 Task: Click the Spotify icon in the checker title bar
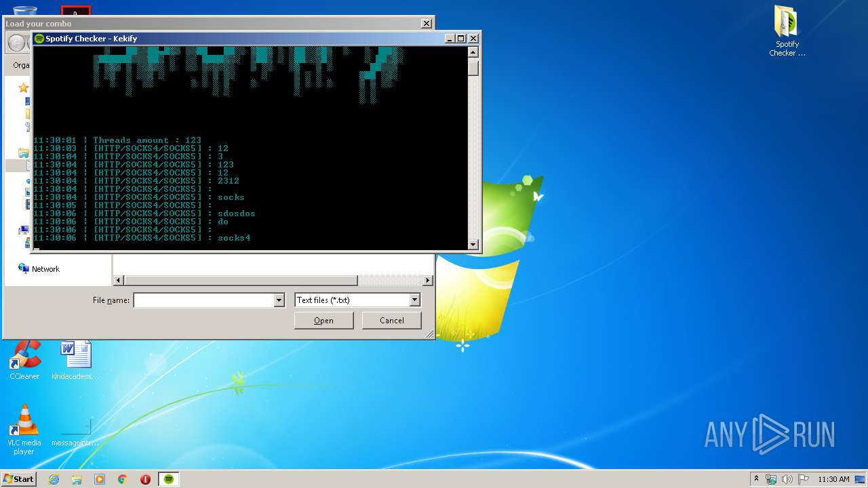coord(39,39)
